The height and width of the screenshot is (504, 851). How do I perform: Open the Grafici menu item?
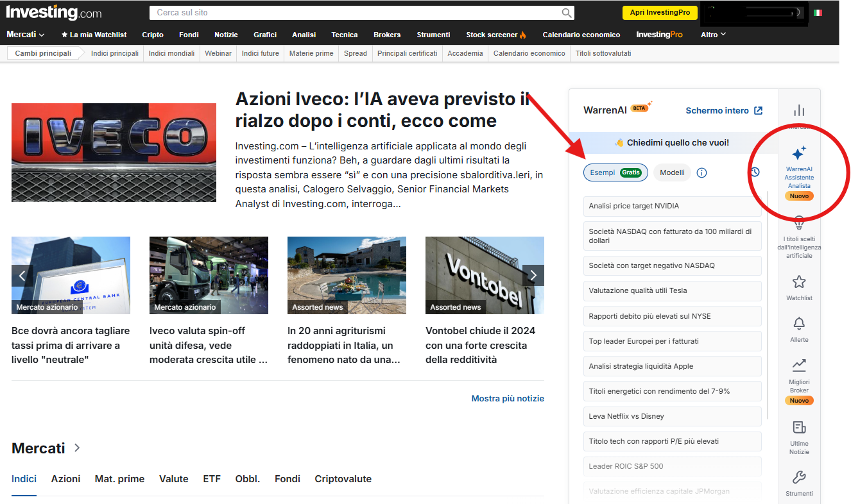pos(265,35)
